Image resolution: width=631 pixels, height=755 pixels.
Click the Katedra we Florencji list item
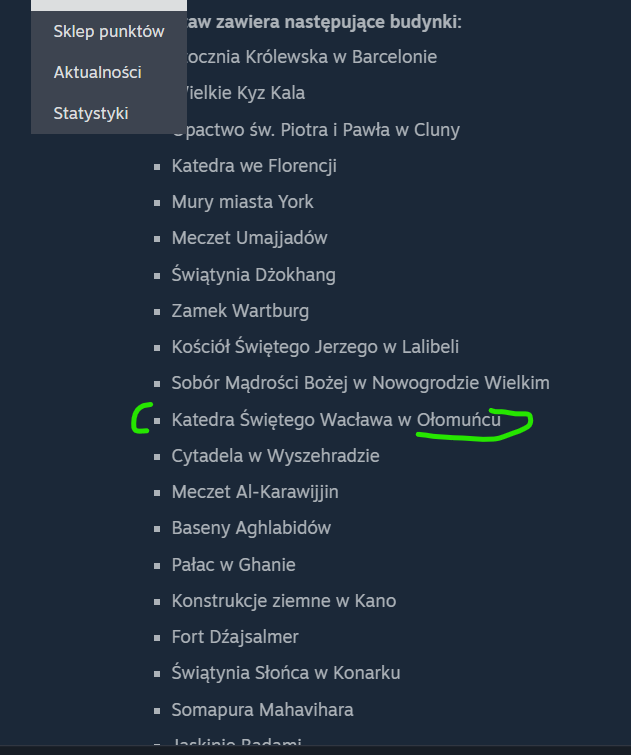pos(254,166)
